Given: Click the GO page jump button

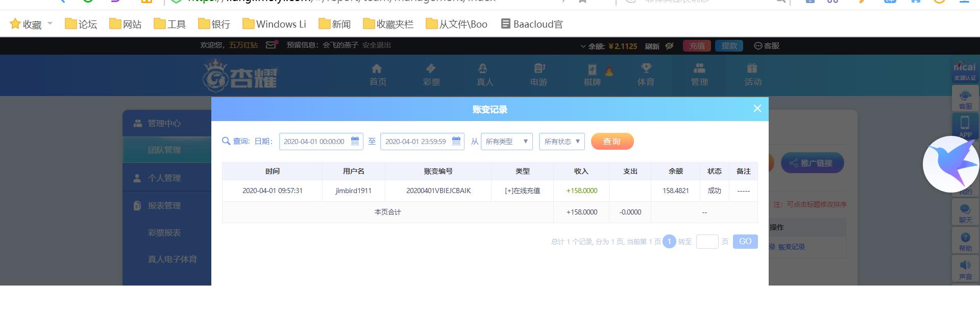Looking at the screenshot, I should [x=745, y=242].
